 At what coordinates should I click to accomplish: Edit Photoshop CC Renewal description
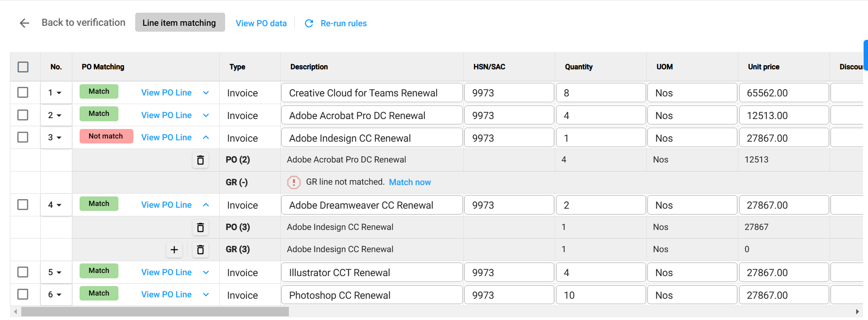372,295
